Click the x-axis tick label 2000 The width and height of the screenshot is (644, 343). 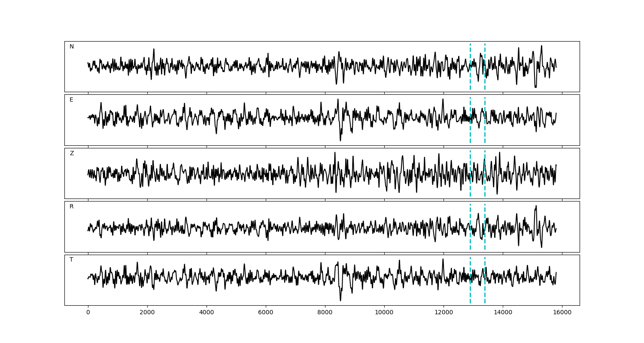tap(147, 313)
